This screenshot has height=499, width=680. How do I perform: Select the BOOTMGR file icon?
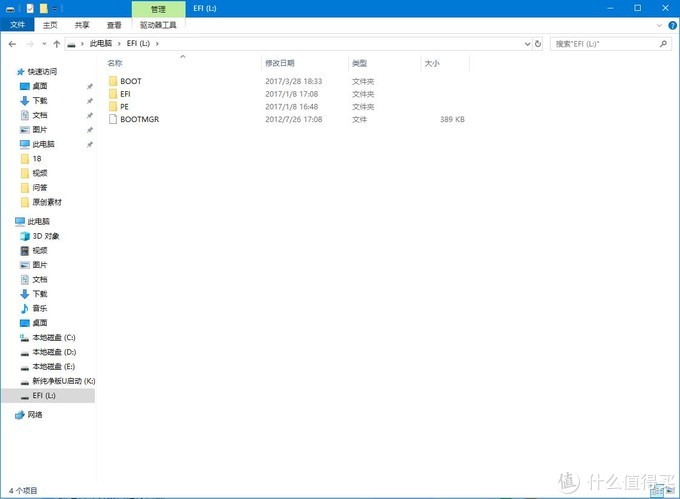tap(113, 119)
